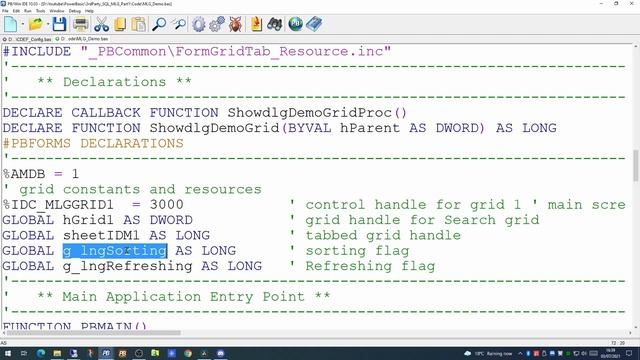
Task: Click the %IDC_MLGGRID1 constant
Action: [x=58, y=205]
